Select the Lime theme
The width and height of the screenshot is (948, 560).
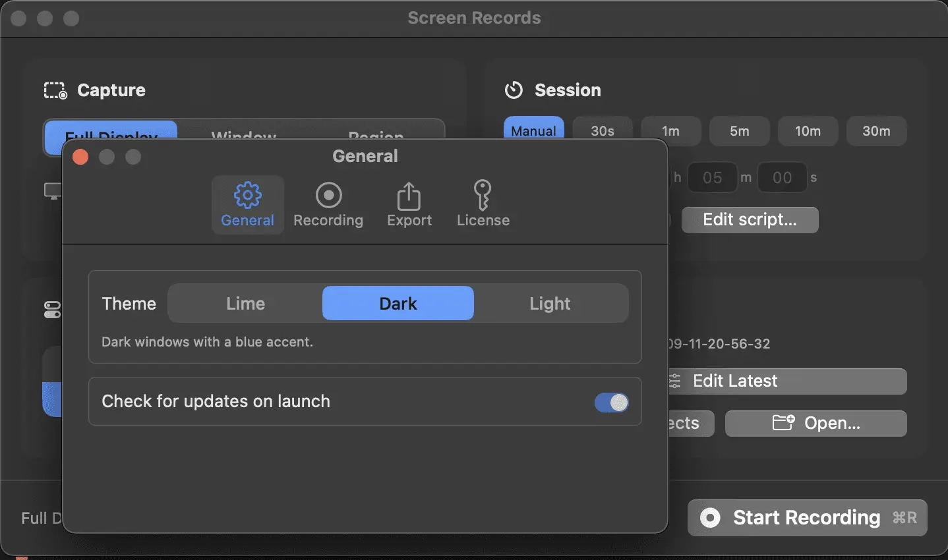tap(245, 304)
